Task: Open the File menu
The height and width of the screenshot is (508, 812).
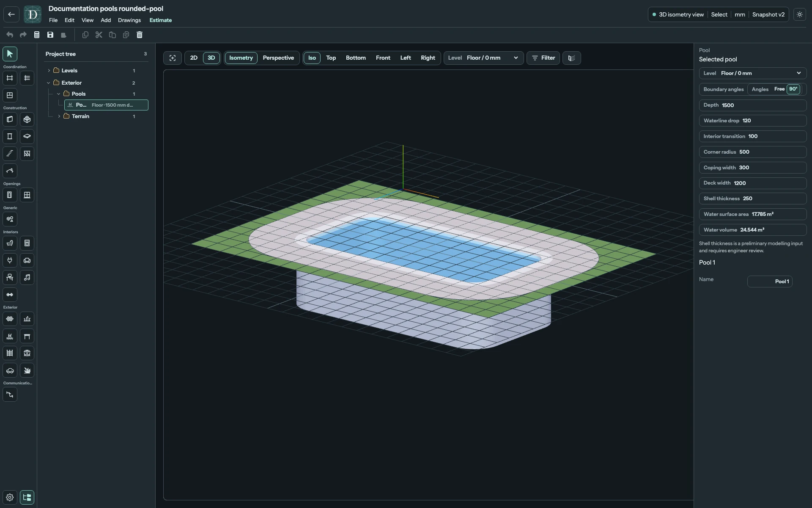Action: coord(53,20)
